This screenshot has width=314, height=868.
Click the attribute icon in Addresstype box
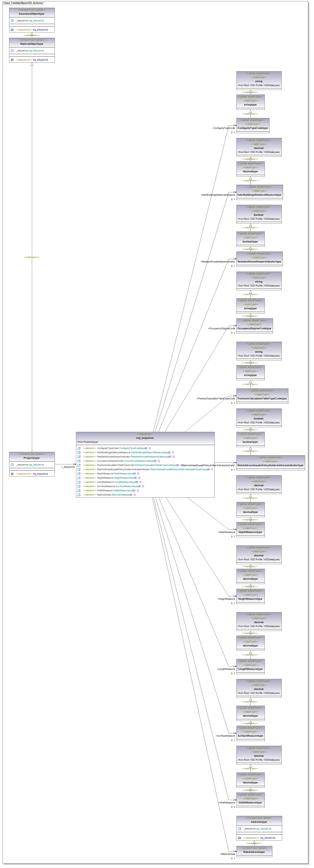[240, 829]
